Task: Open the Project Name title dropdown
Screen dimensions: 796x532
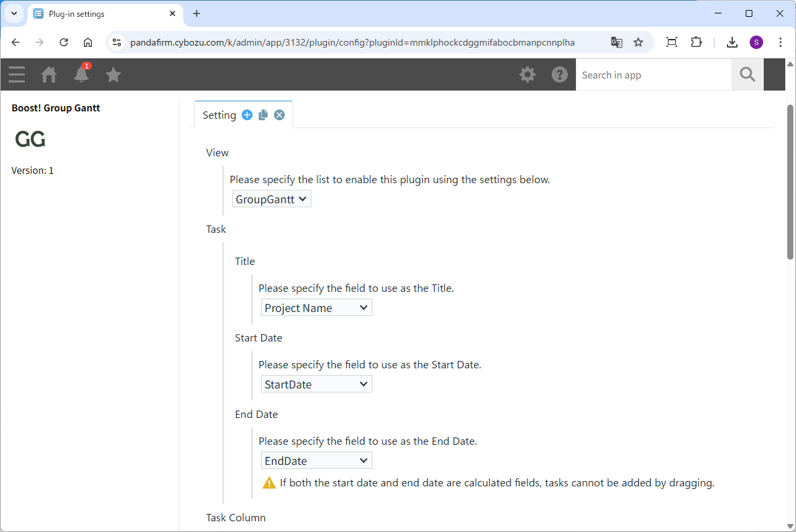Action: [316, 308]
